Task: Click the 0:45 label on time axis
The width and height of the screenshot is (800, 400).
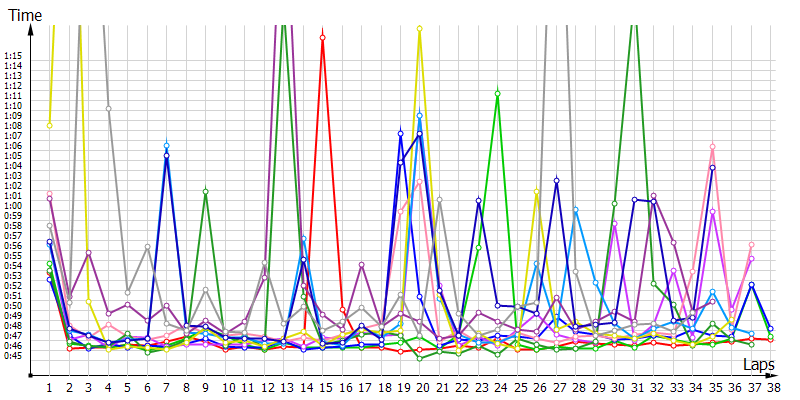Action: pos(13,355)
